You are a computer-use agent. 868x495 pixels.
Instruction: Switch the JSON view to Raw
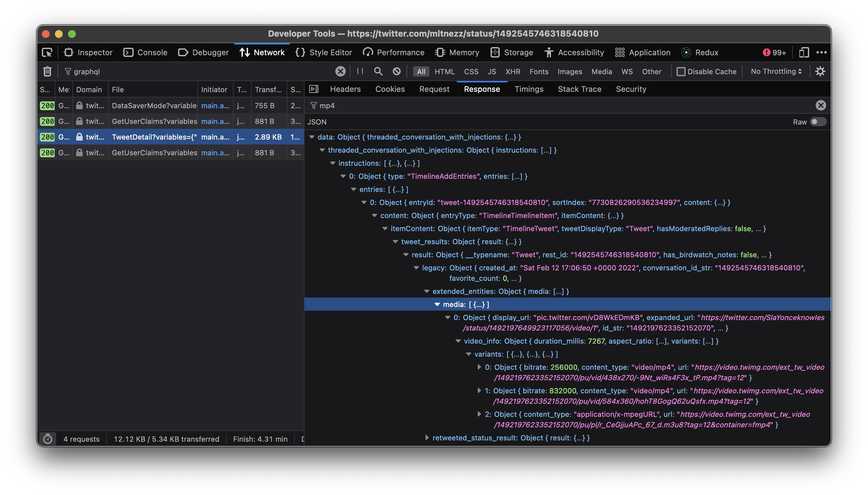coord(817,122)
